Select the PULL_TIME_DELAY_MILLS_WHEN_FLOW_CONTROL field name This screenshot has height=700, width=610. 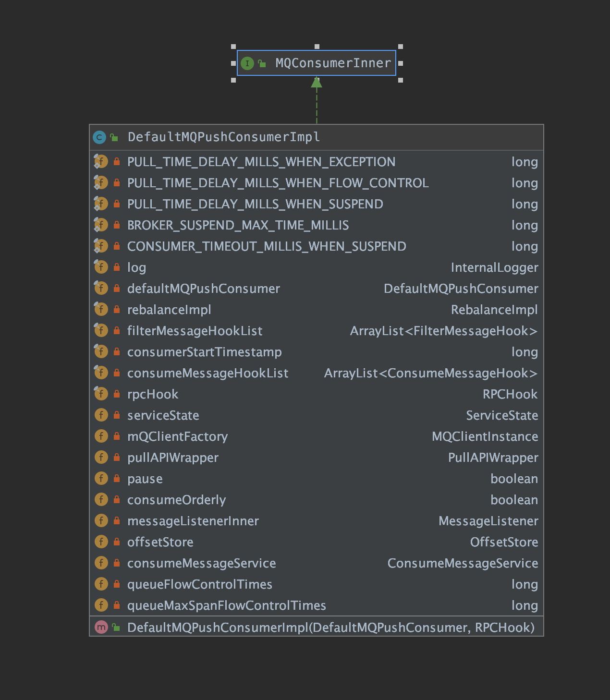point(278,183)
